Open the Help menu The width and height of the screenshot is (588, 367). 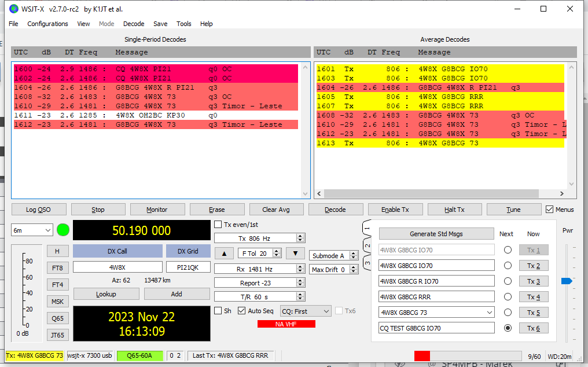206,24
